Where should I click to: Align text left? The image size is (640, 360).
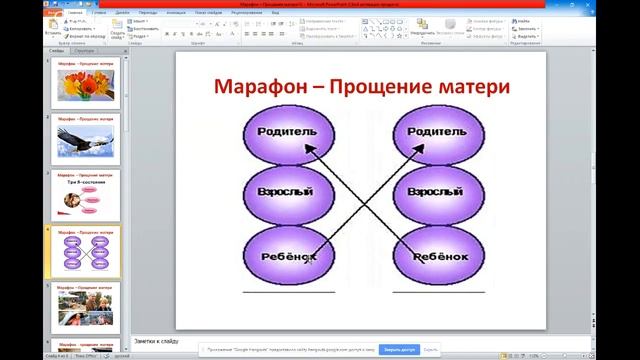point(247,34)
